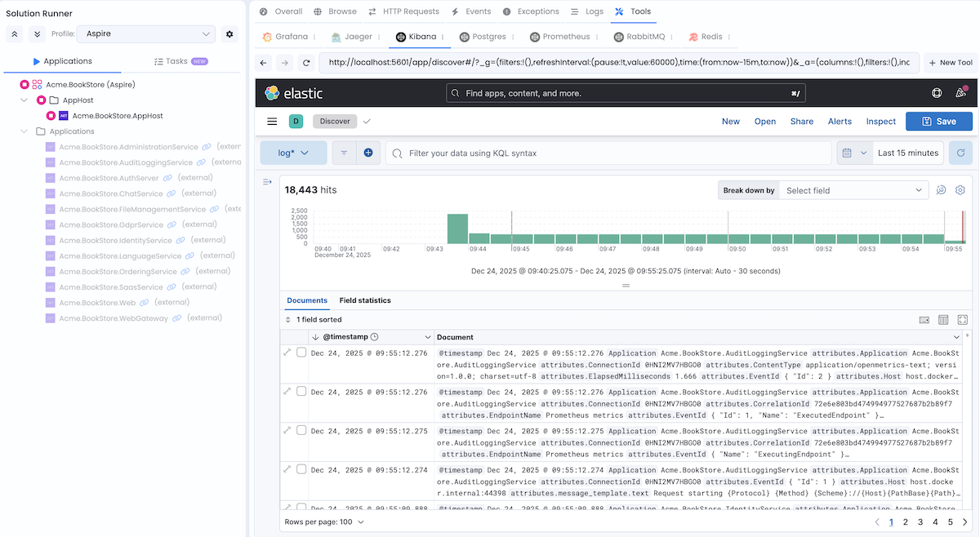Check the second document row checkbox
This screenshot has width=980, height=537.
point(301,392)
